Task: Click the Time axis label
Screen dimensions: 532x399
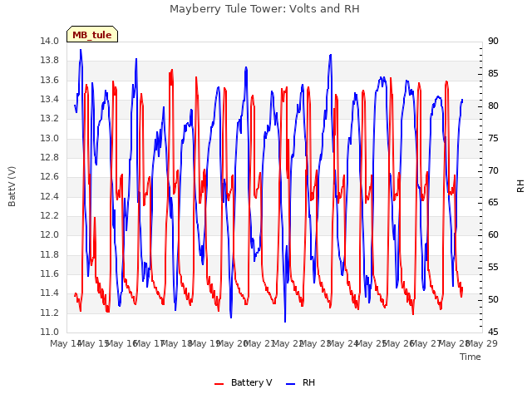Action: coord(470,357)
